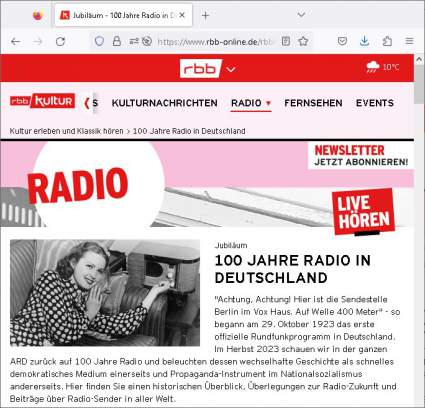Toggle reader view icon in address bar
This screenshot has height=408, width=425.
tap(286, 41)
